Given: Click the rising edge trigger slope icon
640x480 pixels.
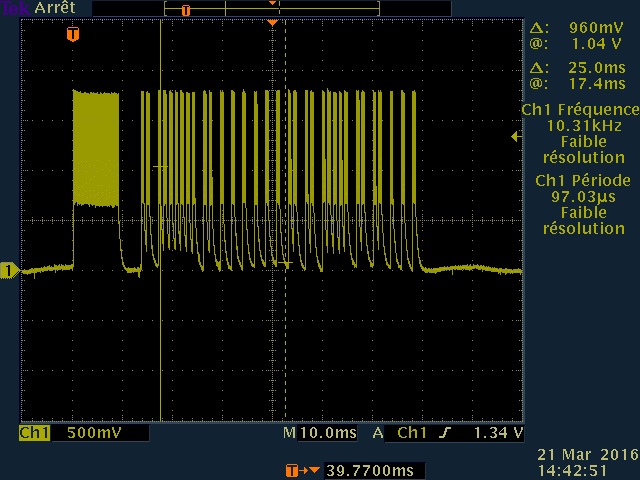Looking at the screenshot, I should [445, 433].
